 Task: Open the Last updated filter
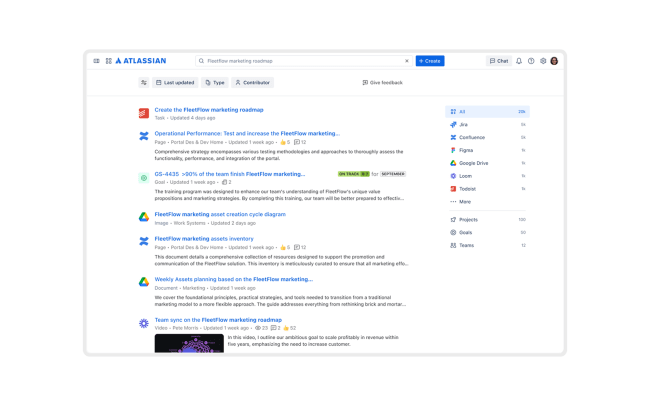click(175, 83)
